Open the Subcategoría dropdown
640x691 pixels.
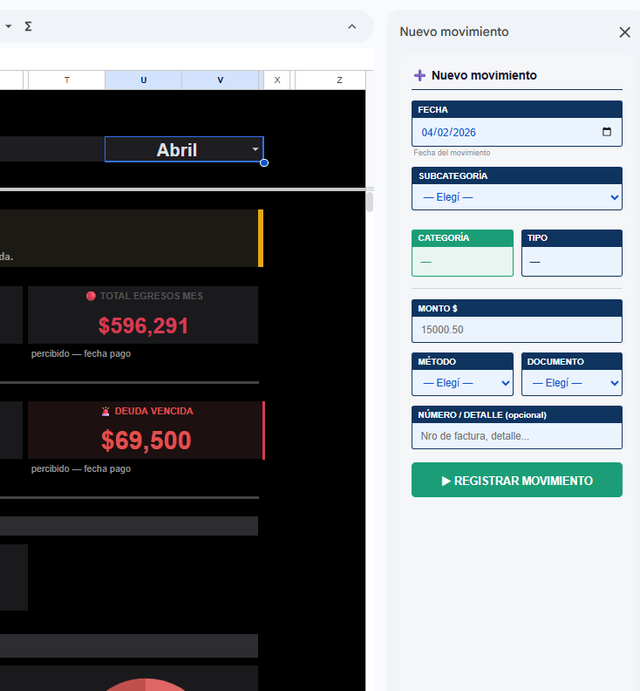pos(516,197)
